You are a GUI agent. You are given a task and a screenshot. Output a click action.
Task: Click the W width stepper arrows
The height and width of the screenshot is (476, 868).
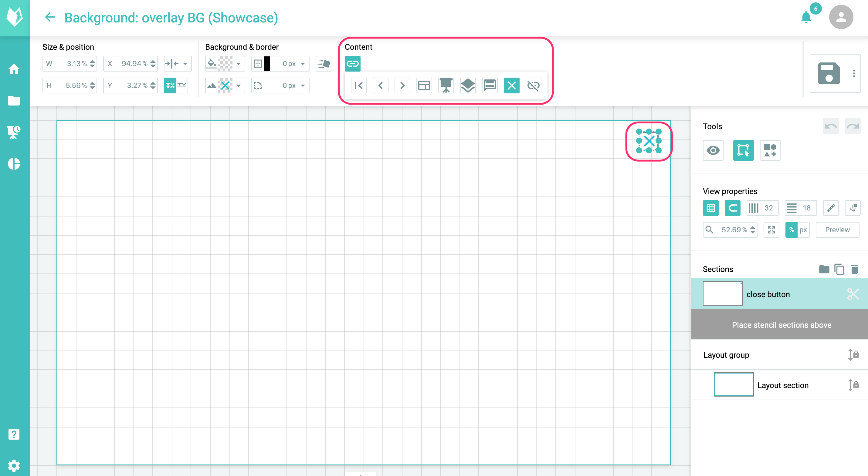click(x=92, y=64)
